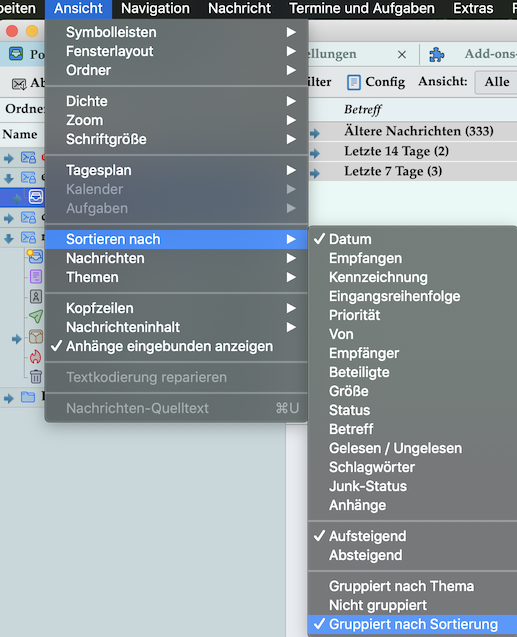Click the Config document icon
Screen dimensions: 517x637
[353, 82]
